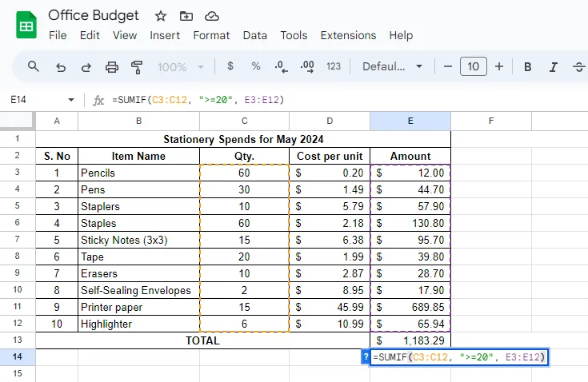
Task: Open the Help menu
Action: (x=401, y=35)
